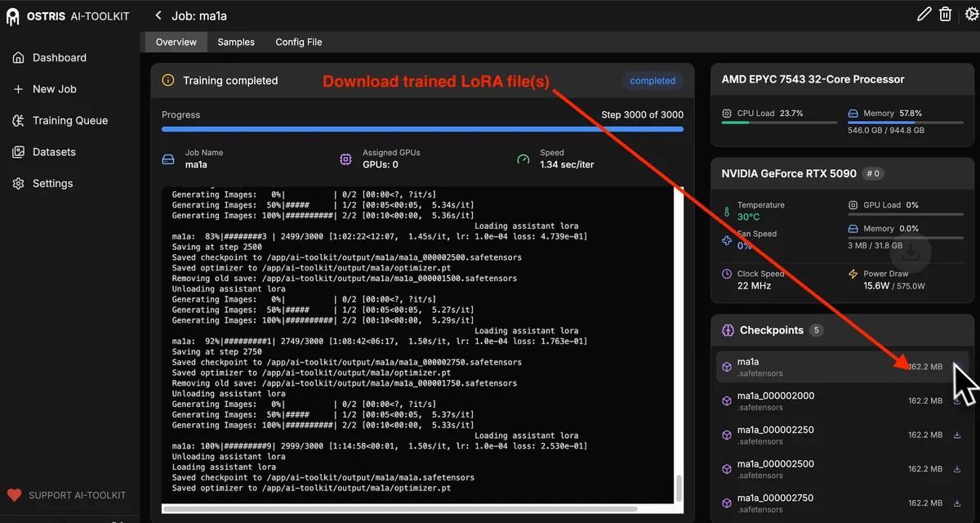Click the 22 MHz clock speed value
The height and width of the screenshot is (523, 980).
pos(753,285)
